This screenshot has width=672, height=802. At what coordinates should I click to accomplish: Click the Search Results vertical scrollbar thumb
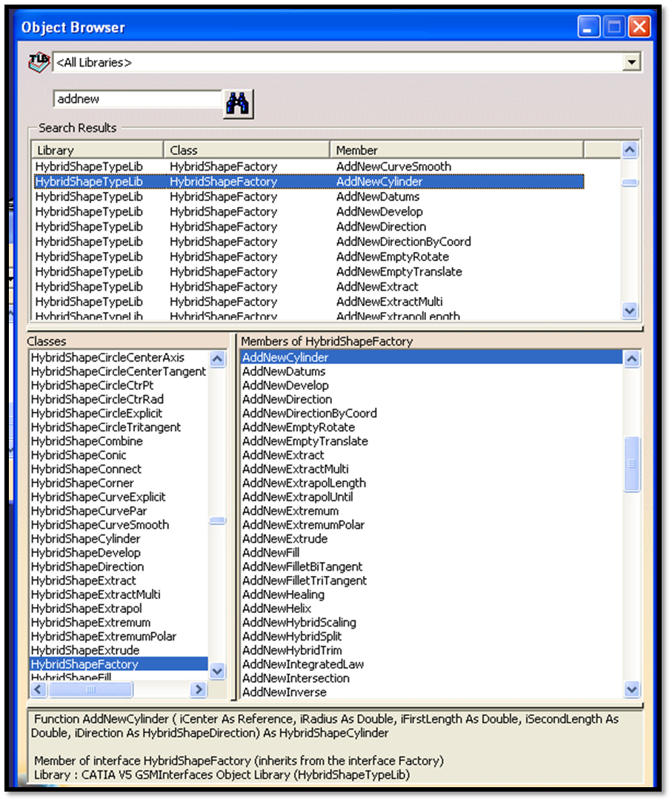630,182
